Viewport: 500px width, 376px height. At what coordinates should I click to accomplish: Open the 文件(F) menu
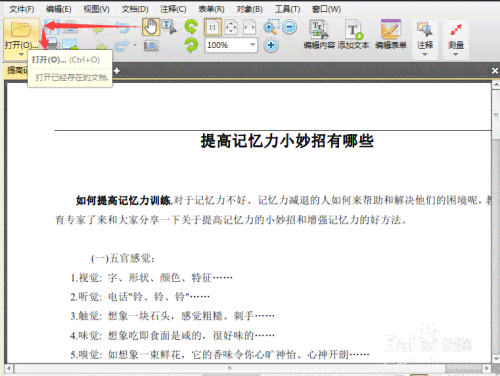click(x=22, y=9)
